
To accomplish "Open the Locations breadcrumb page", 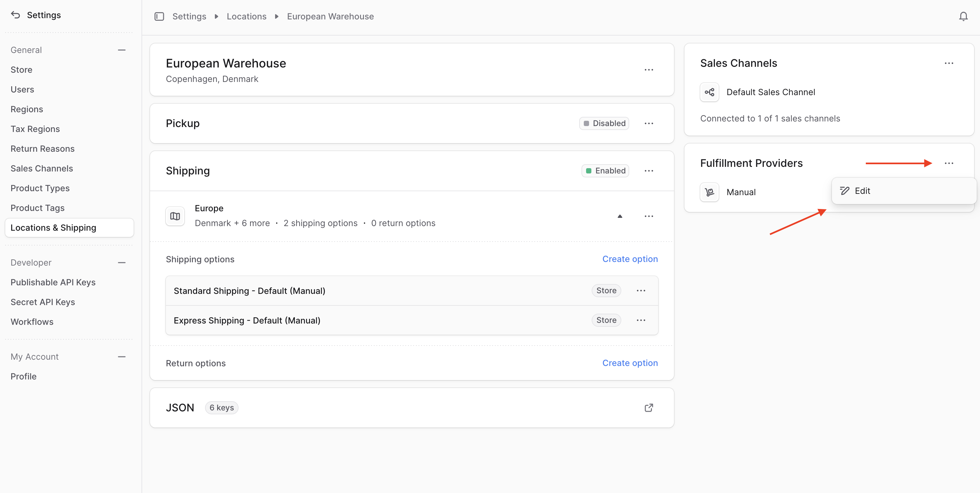I will pyautogui.click(x=246, y=16).
